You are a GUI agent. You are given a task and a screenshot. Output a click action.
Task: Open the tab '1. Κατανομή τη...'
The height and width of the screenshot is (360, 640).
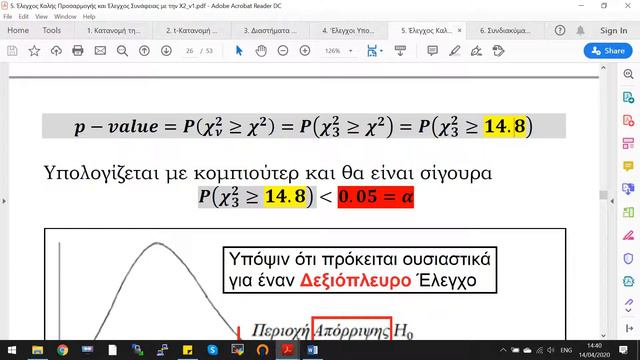[x=113, y=31]
